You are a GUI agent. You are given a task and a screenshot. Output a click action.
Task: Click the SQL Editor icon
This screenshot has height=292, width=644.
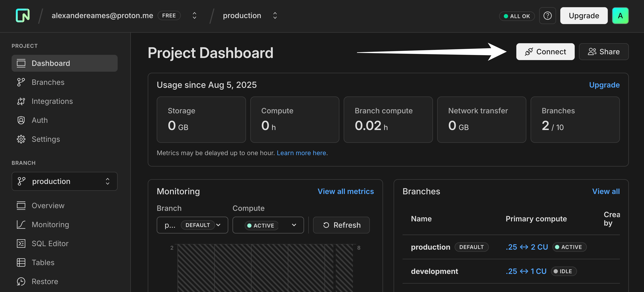coord(21,244)
